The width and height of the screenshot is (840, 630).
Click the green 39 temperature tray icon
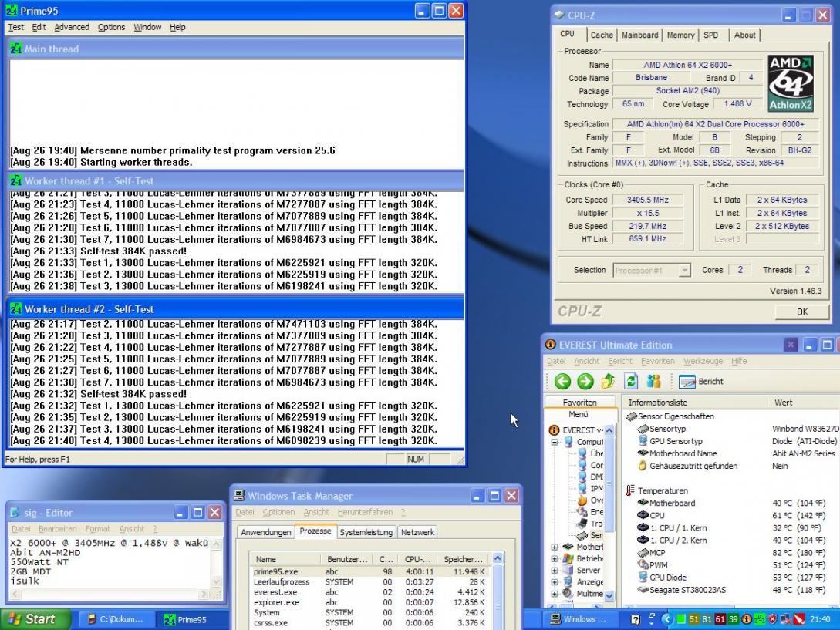pyautogui.click(x=733, y=619)
